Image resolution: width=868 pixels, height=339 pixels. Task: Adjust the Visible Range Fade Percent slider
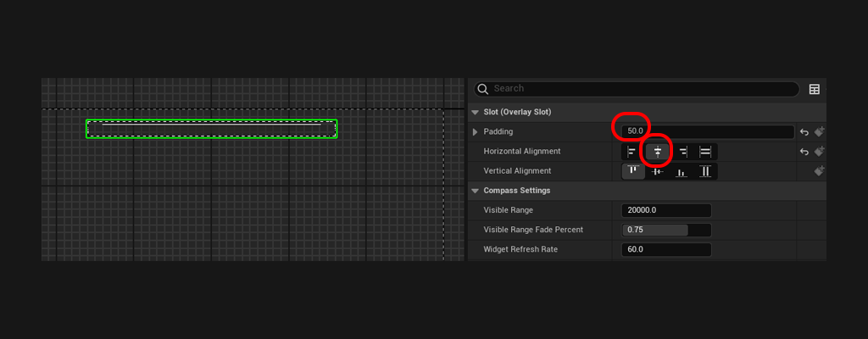666,230
